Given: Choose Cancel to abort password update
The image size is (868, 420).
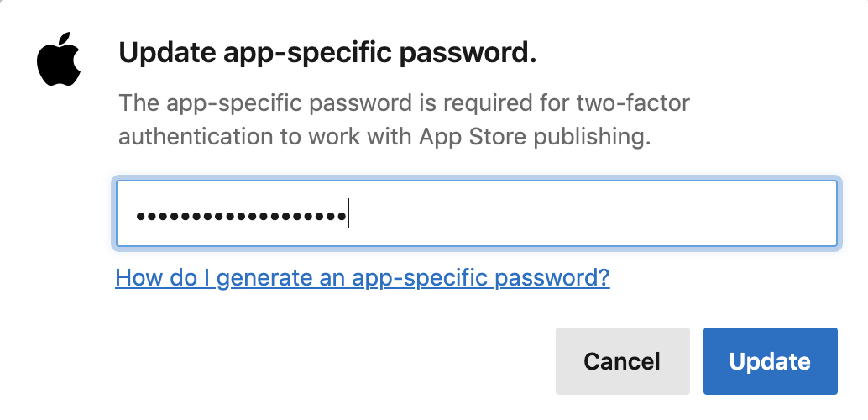Looking at the screenshot, I should point(622,361).
